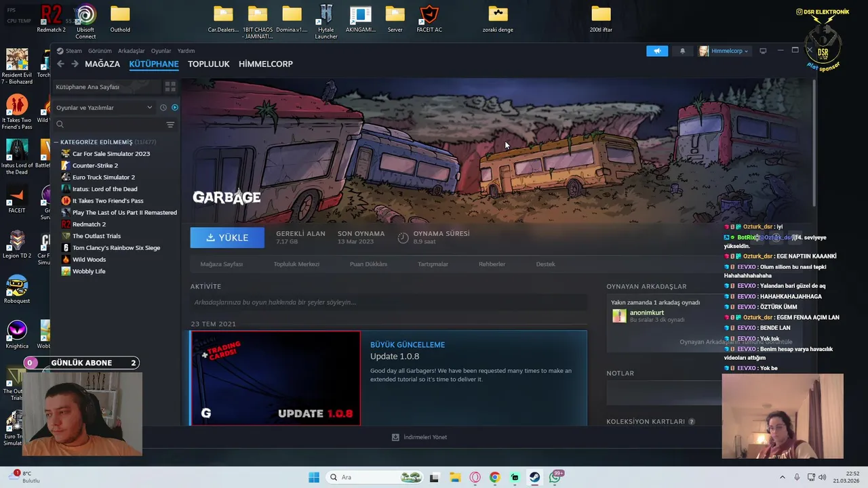Image resolution: width=868 pixels, height=488 pixels.
Task: Collapse the Kategorize Edilmemiş category
Action: pos(57,142)
